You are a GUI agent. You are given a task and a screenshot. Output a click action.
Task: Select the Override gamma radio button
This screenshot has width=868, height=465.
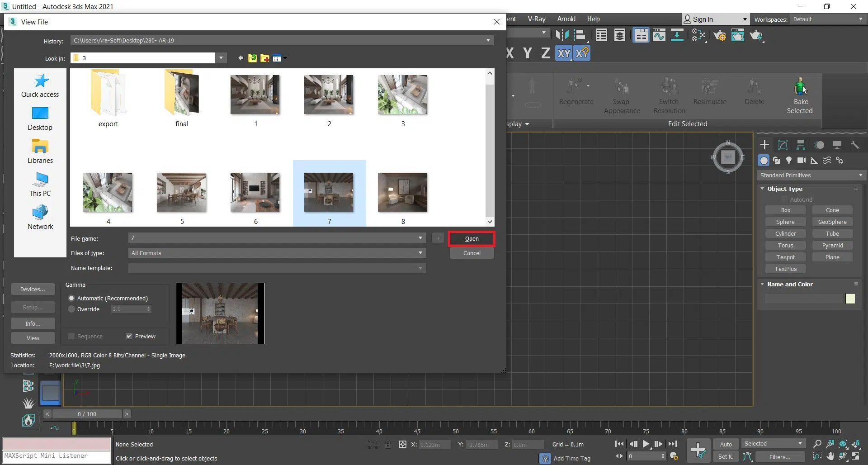click(71, 309)
